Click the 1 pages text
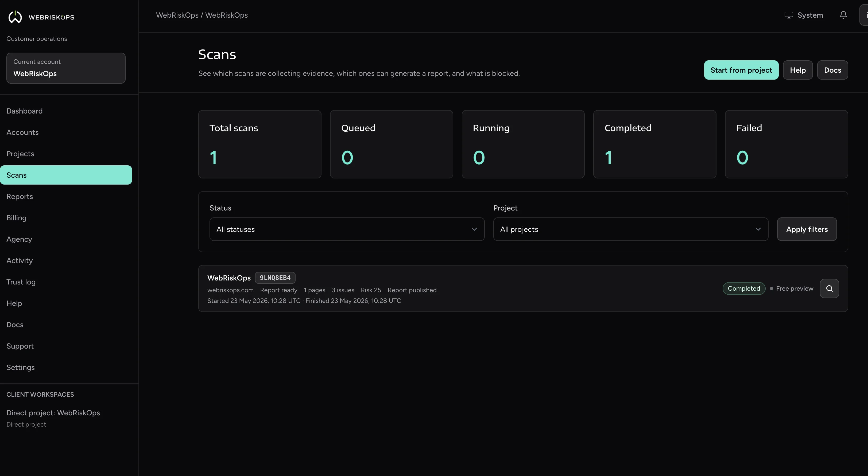Image resolution: width=868 pixels, height=476 pixels. click(x=314, y=290)
